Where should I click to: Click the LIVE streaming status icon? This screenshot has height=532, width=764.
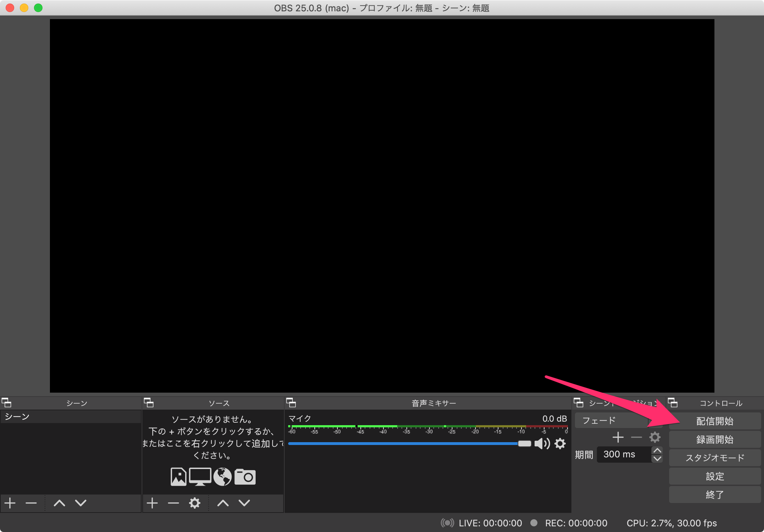pyautogui.click(x=447, y=523)
